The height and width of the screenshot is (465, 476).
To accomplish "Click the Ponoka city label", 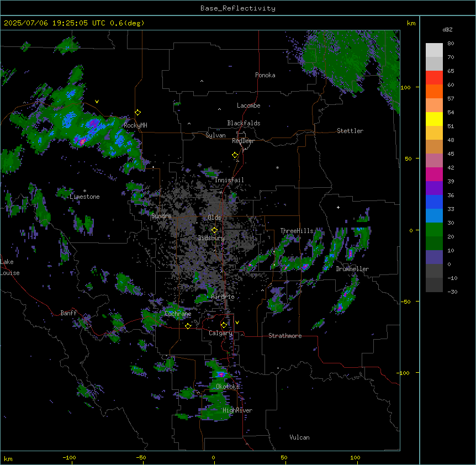I will pyautogui.click(x=265, y=75).
